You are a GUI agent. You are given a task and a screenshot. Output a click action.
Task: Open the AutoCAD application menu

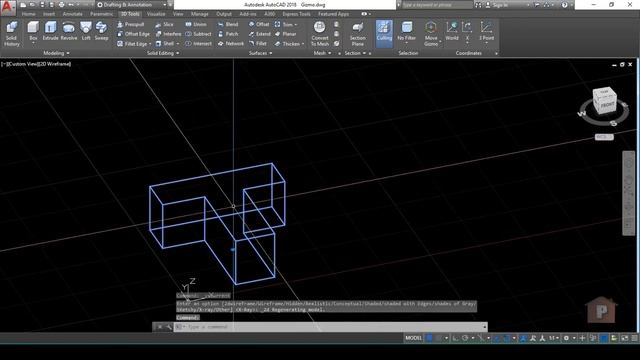tap(8, 7)
